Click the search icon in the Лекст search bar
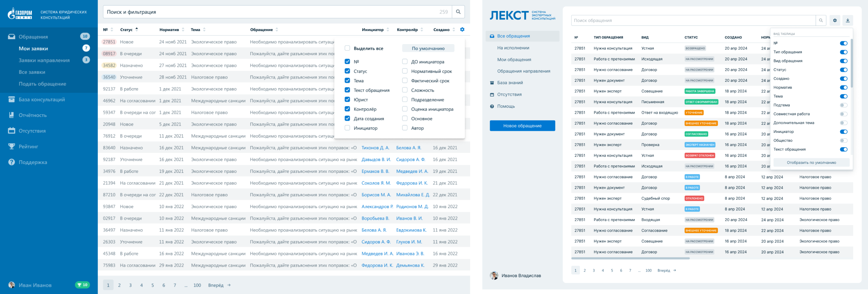The height and width of the screenshot is (294, 868). click(x=821, y=21)
